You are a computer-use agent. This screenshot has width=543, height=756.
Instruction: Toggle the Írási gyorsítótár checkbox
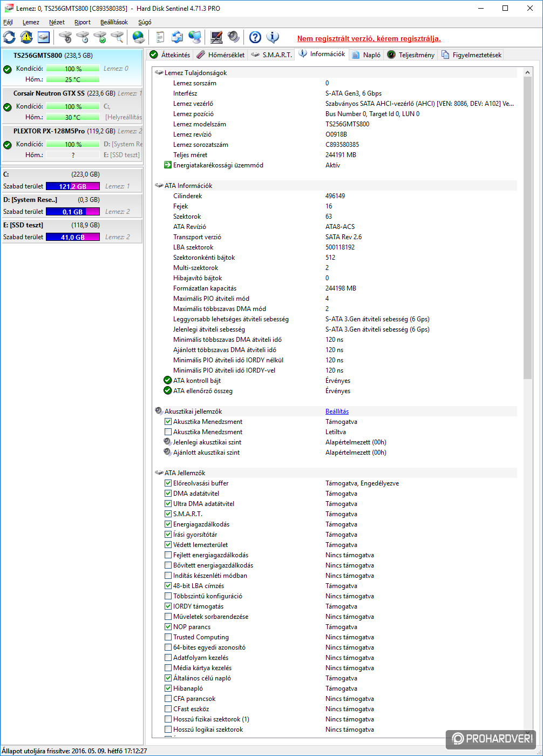click(x=168, y=535)
